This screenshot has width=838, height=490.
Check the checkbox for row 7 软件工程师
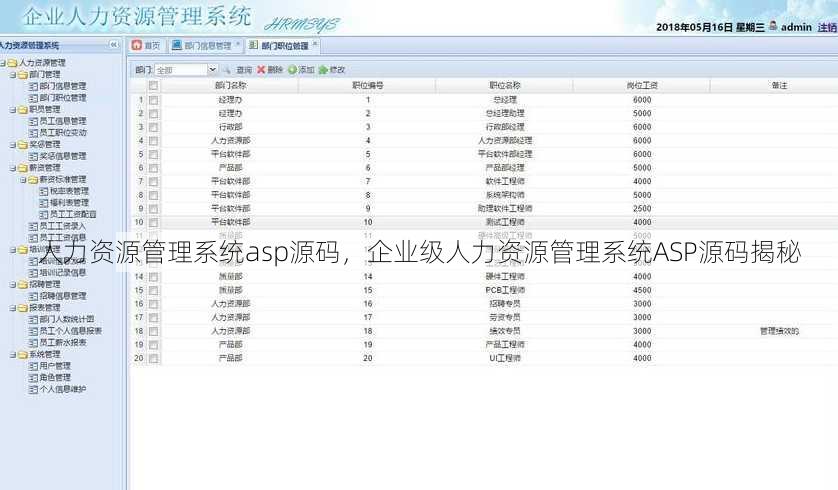(x=153, y=182)
